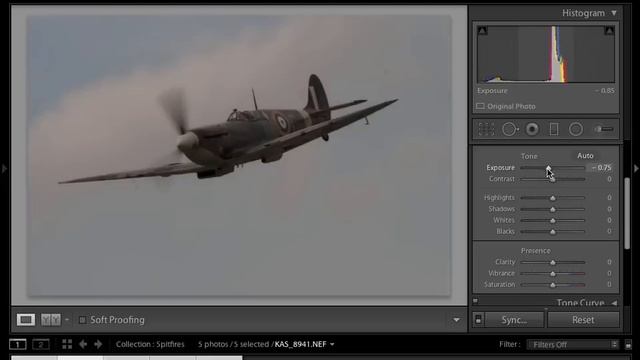
Task: Toggle the filter switch at far right
Action: (628, 345)
